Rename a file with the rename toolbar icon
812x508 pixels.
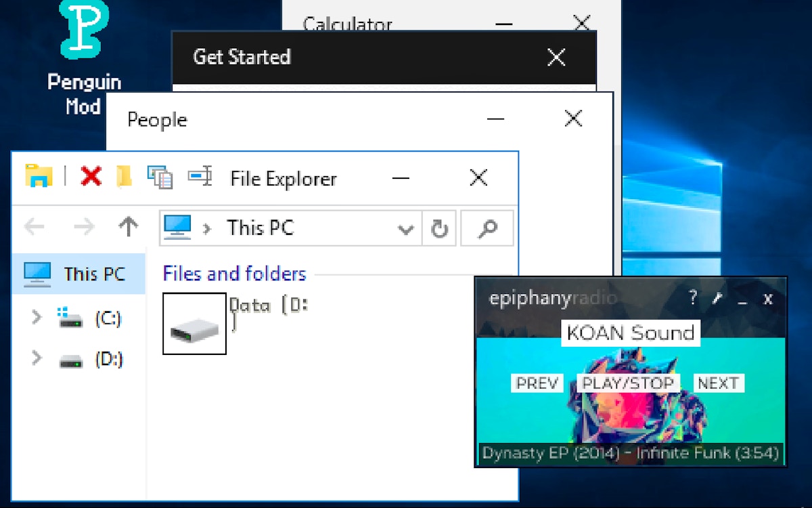tap(200, 176)
